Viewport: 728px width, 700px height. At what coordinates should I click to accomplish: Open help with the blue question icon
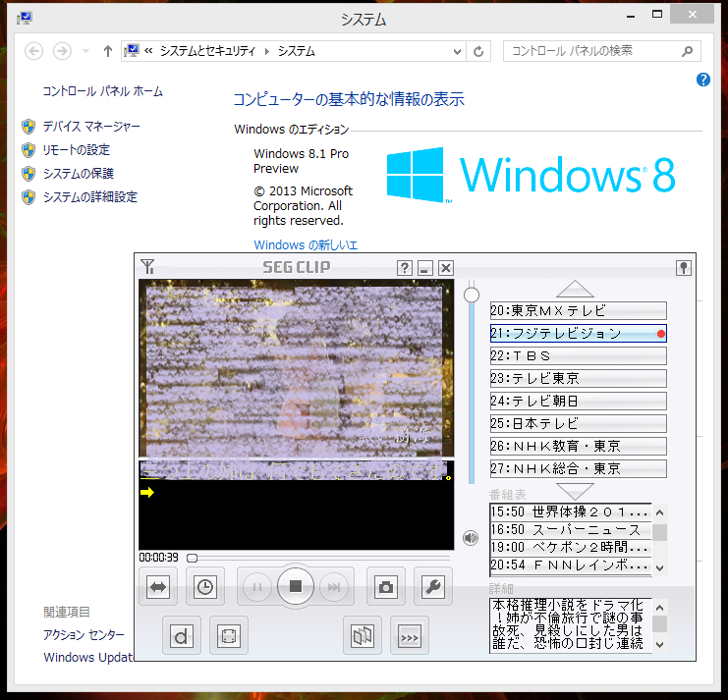(702, 80)
